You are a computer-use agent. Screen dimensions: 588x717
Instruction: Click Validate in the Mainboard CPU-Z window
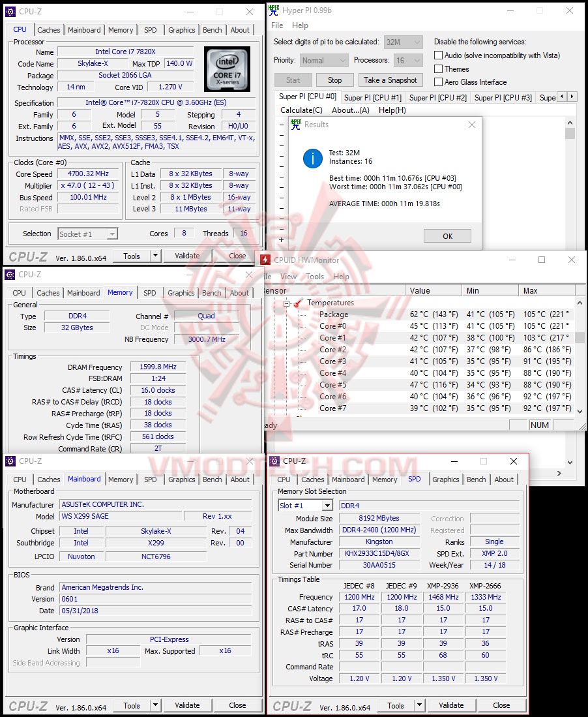point(187,705)
